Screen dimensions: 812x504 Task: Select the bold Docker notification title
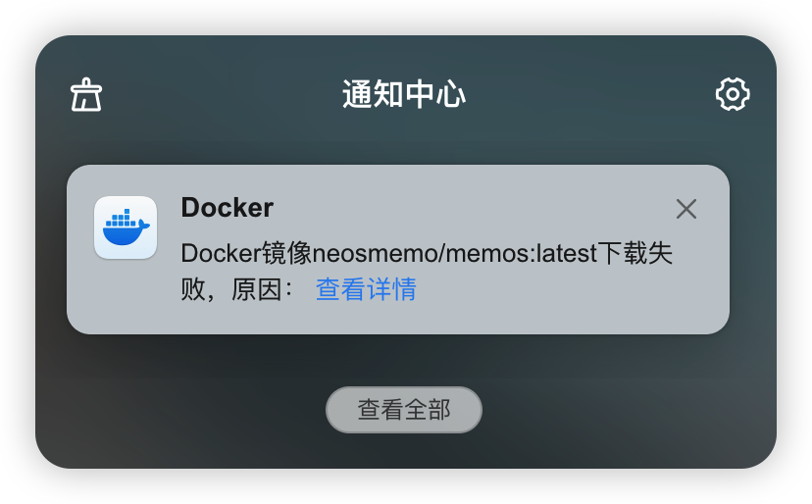coord(227,208)
